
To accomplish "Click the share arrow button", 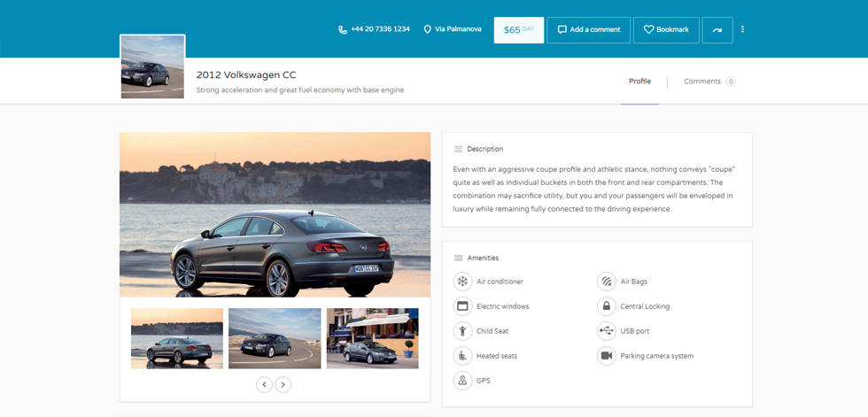I will click(717, 30).
